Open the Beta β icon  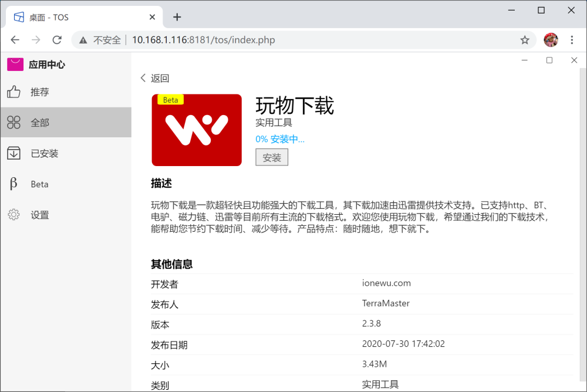pyautogui.click(x=14, y=184)
